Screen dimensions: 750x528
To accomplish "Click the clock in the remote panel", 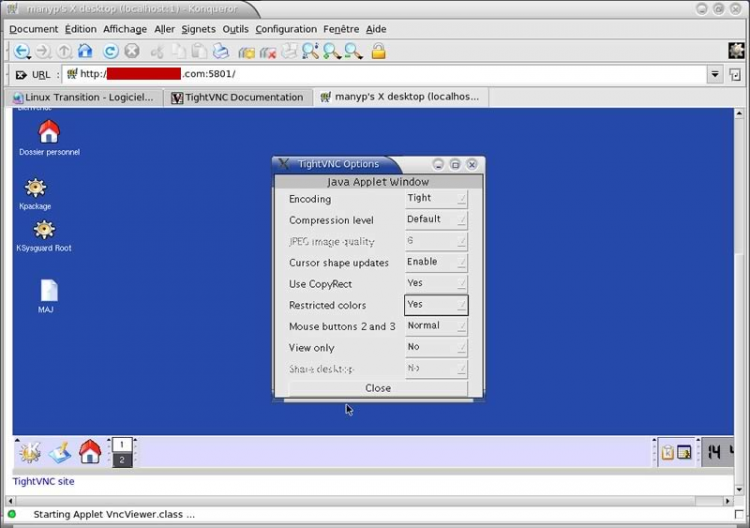I will (x=718, y=452).
